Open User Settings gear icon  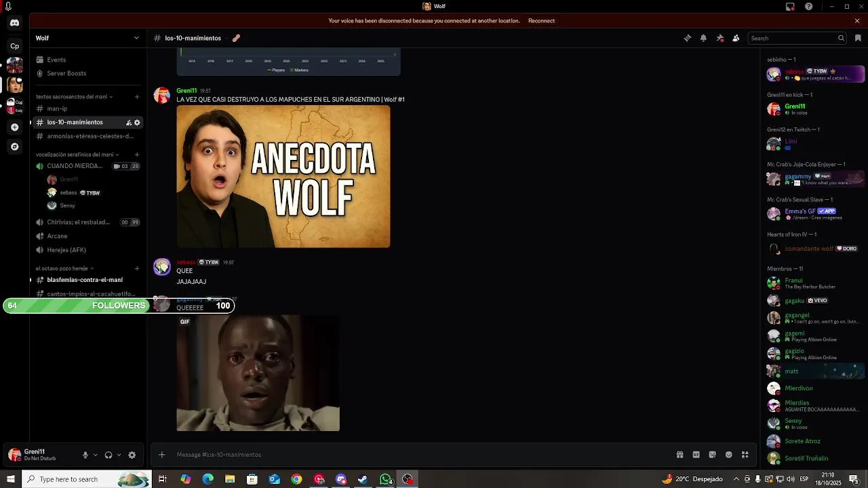pyautogui.click(x=132, y=455)
